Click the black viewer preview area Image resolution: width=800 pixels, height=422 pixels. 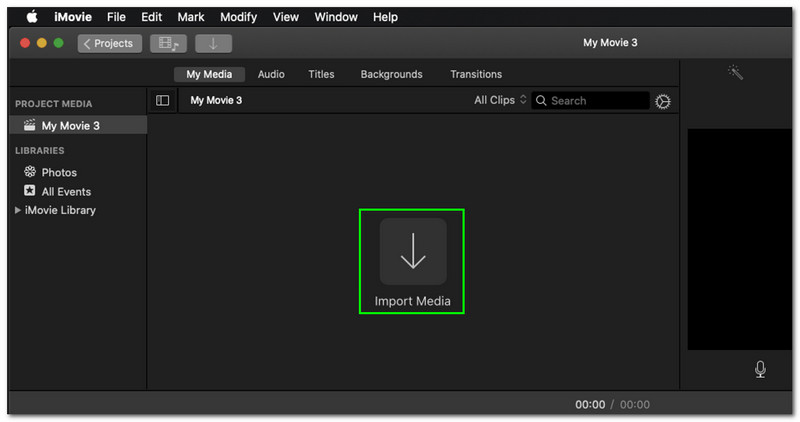740,239
